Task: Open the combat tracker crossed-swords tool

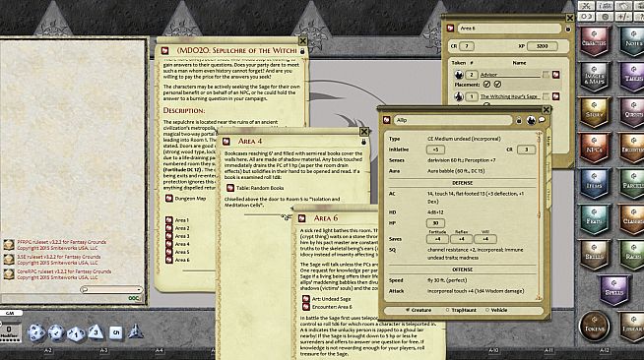Action: coord(586,5)
